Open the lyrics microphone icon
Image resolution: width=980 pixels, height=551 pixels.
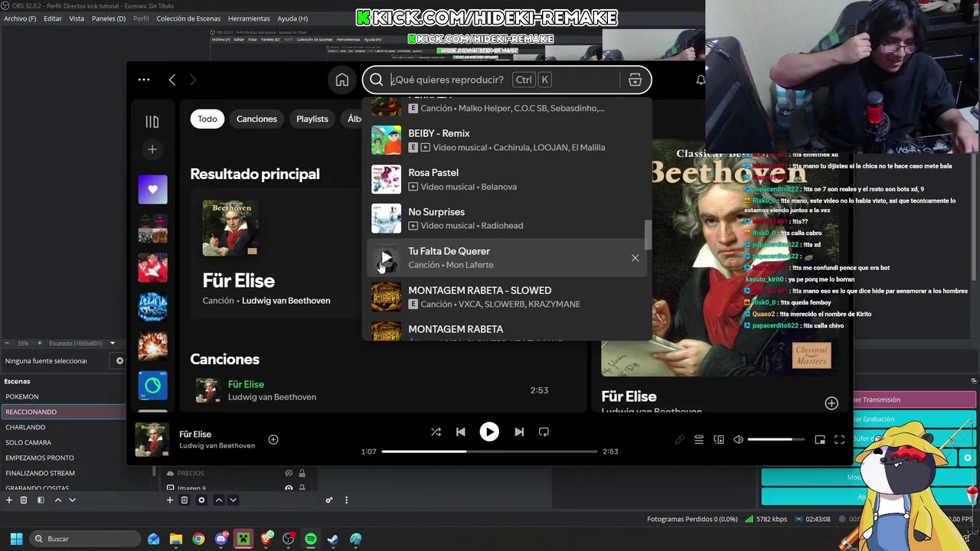click(x=679, y=440)
